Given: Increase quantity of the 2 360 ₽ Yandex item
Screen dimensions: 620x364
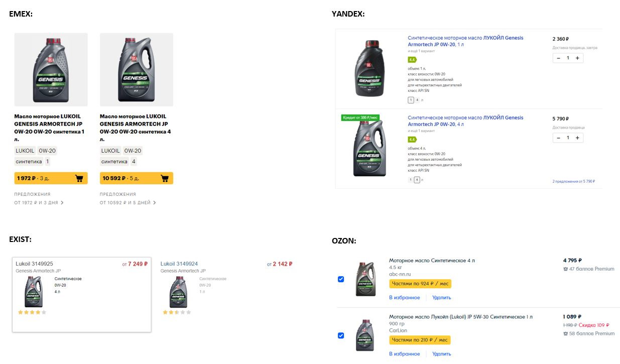Looking at the screenshot, I should [x=577, y=58].
